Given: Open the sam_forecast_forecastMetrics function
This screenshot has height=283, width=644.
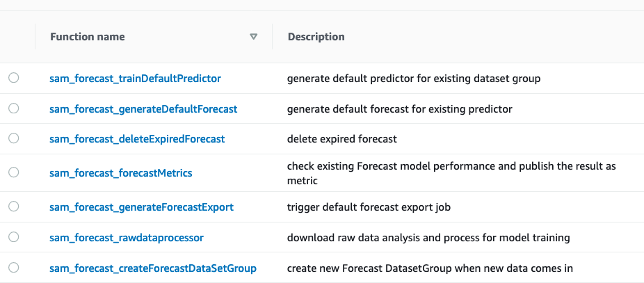Looking at the screenshot, I should point(121,173).
